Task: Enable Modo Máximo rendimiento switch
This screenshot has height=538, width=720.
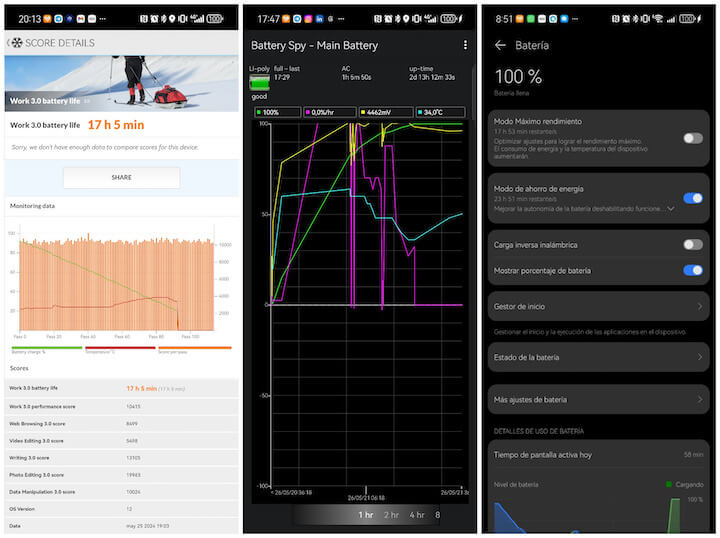Action: point(692,138)
